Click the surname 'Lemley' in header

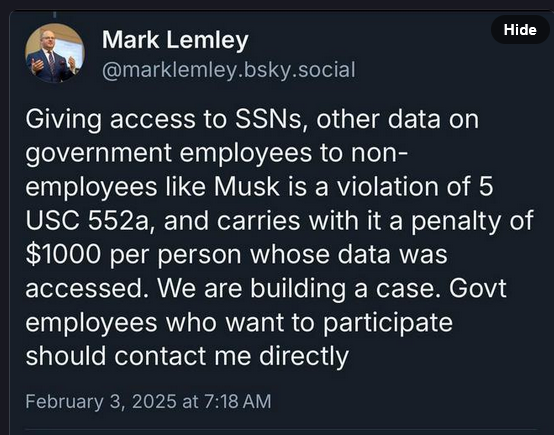pyautogui.click(x=207, y=40)
